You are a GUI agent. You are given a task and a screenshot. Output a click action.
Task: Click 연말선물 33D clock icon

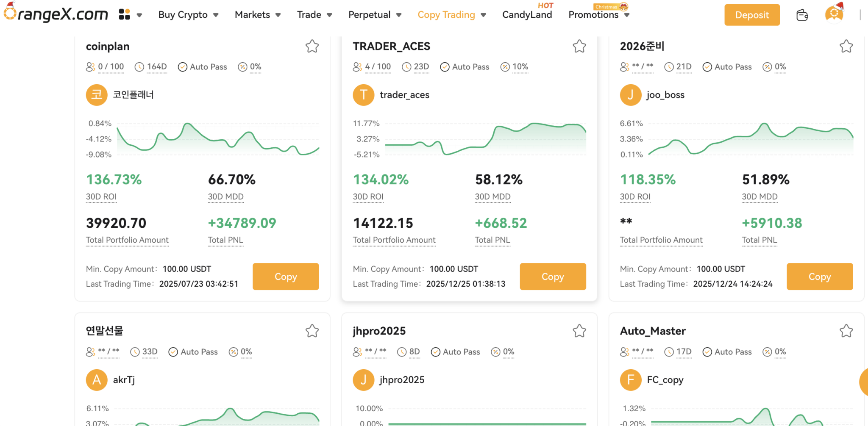[x=135, y=352]
